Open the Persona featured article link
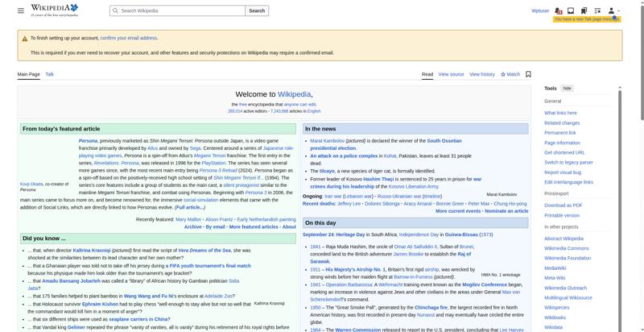The image size is (644, 332). [x=88, y=141]
